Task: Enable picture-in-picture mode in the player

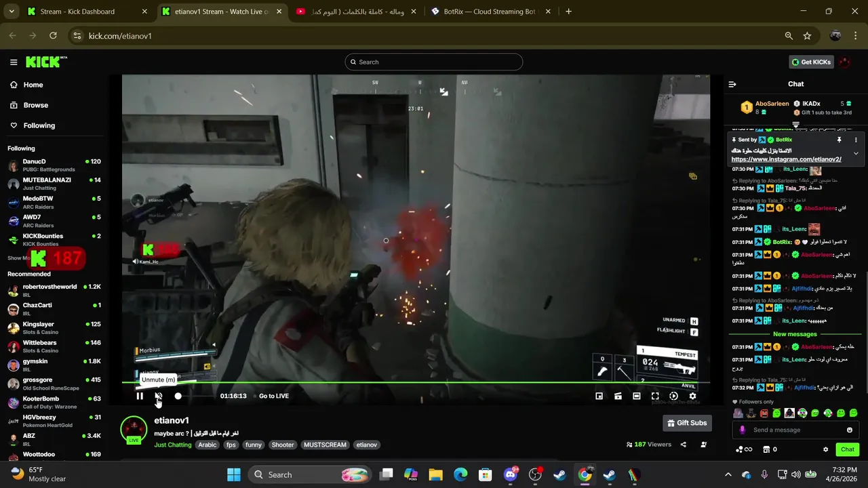Action: pos(599,396)
